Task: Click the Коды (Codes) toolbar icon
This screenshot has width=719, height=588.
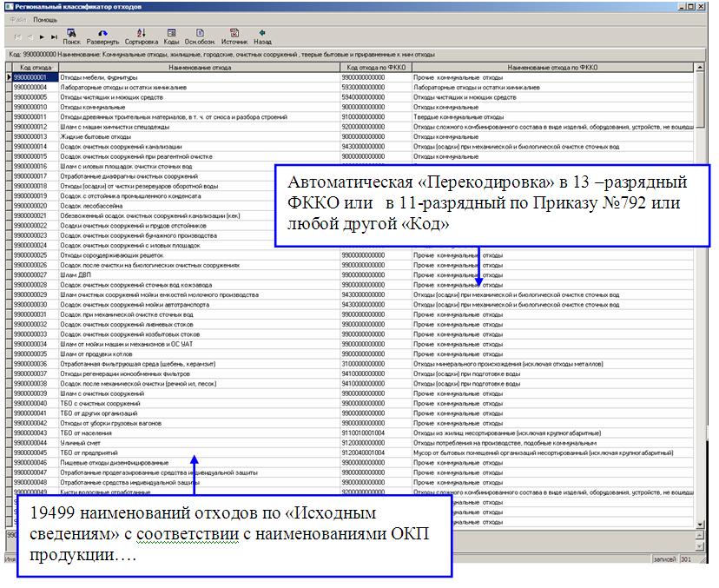Action: [x=171, y=33]
